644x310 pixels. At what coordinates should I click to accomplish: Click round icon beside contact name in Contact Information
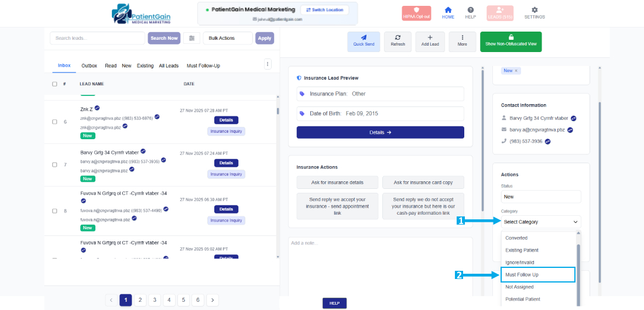(x=573, y=118)
